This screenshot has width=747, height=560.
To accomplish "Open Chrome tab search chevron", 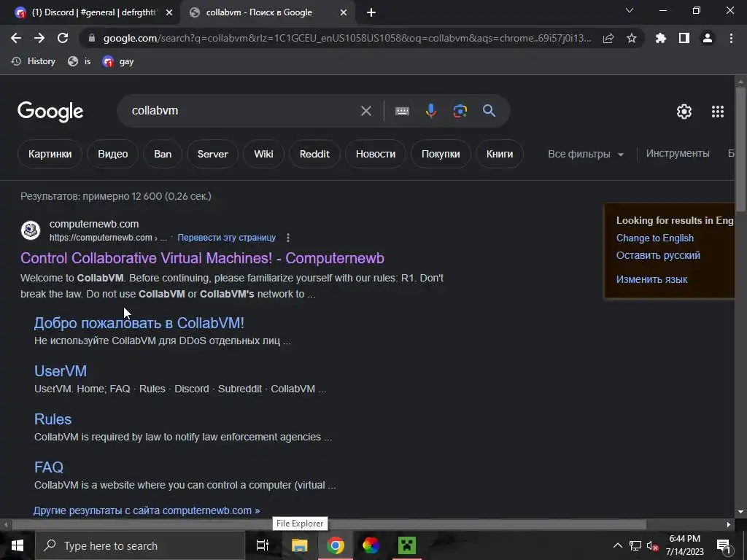I will 630,10.
